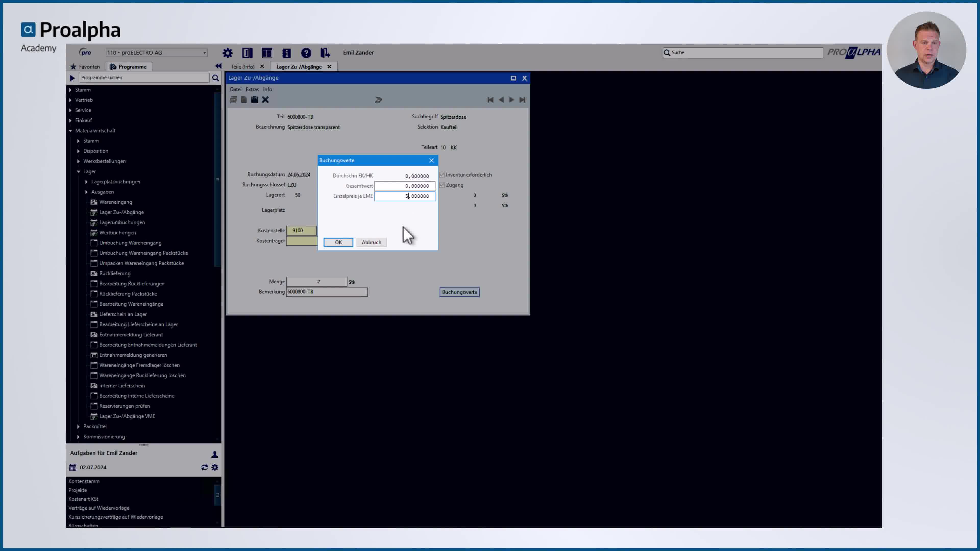Click the Kostenstelle field with 9100
This screenshot has height=551, width=980.
(301, 230)
